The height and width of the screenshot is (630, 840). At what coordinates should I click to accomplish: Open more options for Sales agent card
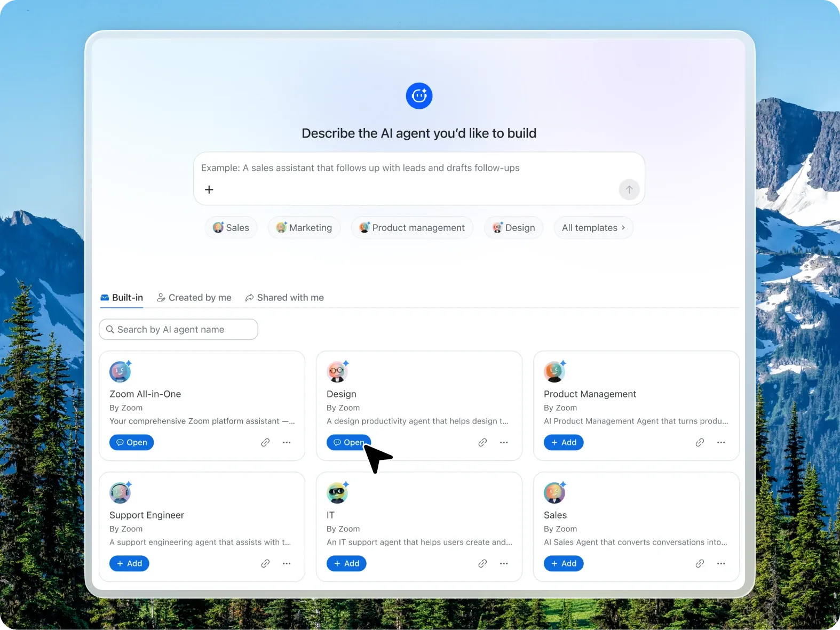tap(721, 563)
